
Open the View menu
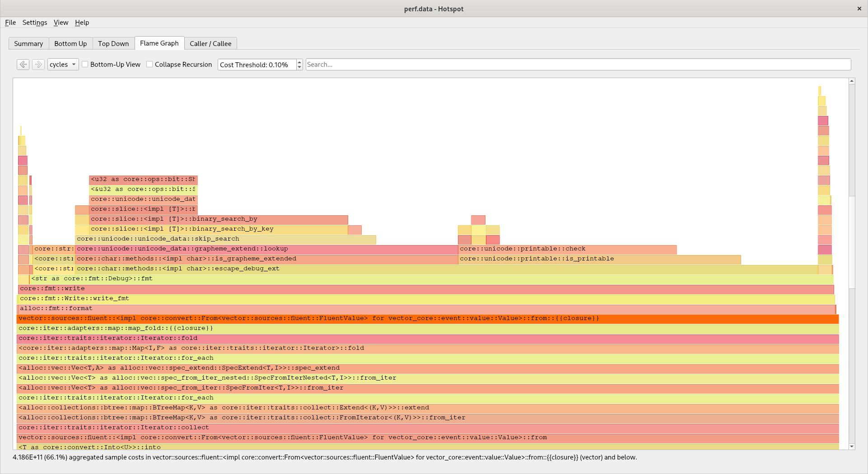click(61, 23)
